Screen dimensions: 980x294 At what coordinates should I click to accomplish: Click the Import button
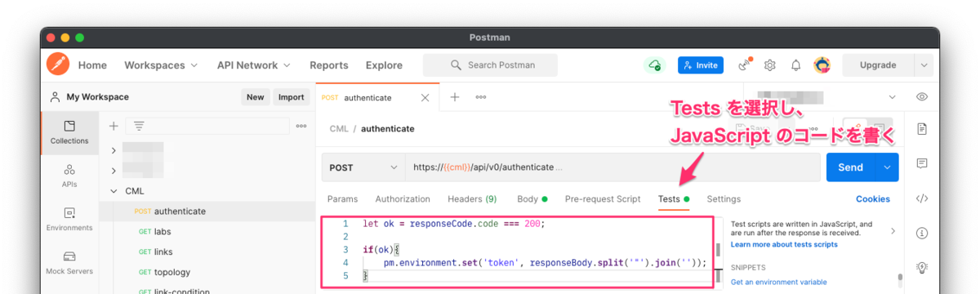292,97
